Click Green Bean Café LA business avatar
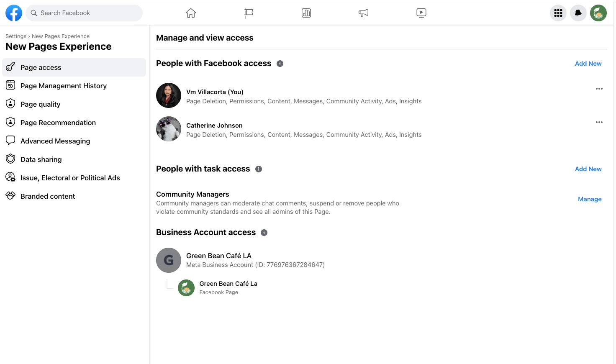616x364 pixels. 169,260
